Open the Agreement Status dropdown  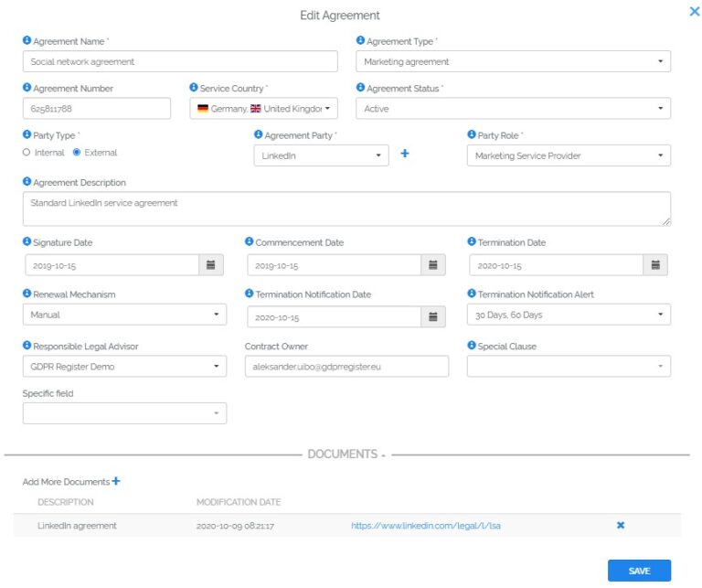tap(513, 109)
